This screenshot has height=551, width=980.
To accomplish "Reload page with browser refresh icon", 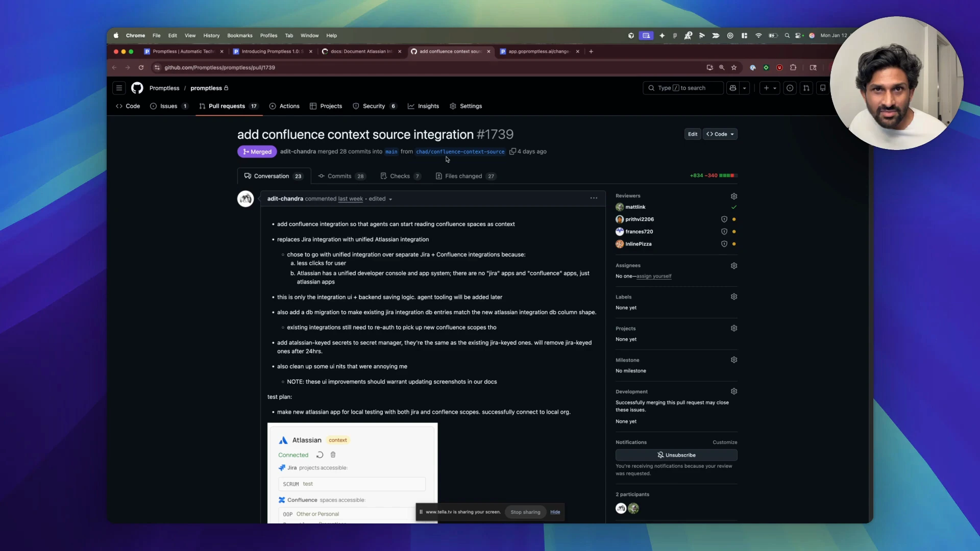I will (x=141, y=67).
